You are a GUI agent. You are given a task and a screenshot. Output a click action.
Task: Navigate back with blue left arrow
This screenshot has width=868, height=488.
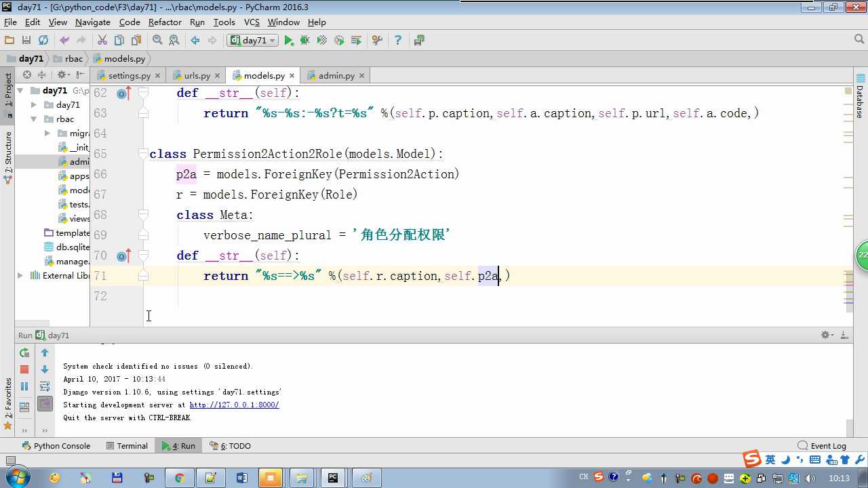pos(195,41)
